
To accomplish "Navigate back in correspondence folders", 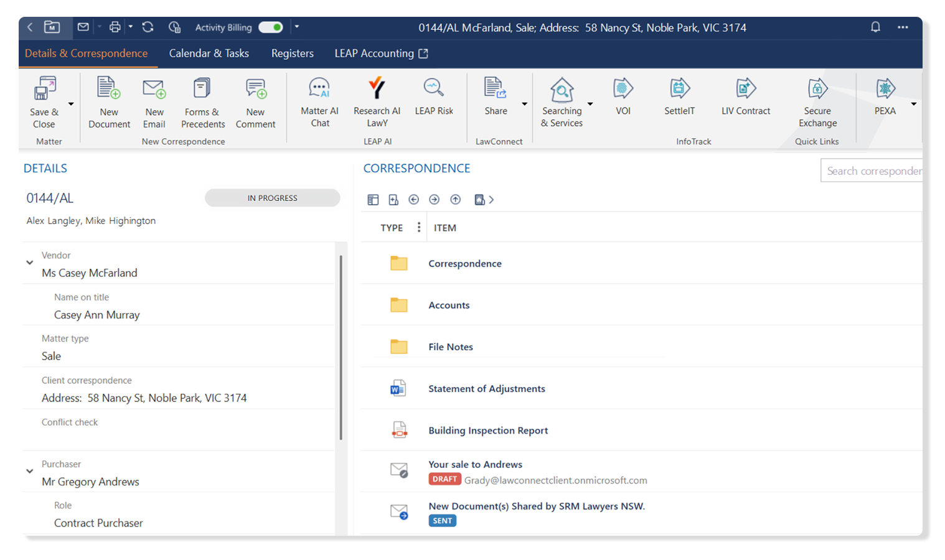I will coord(413,200).
